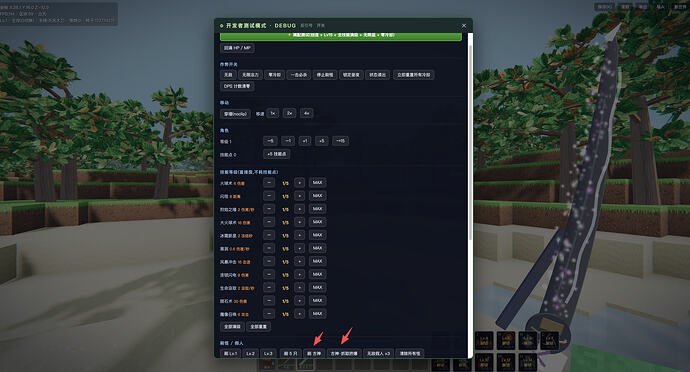Click the 清除所有怪 button
The width and height of the screenshot is (690, 372).
tap(409, 354)
